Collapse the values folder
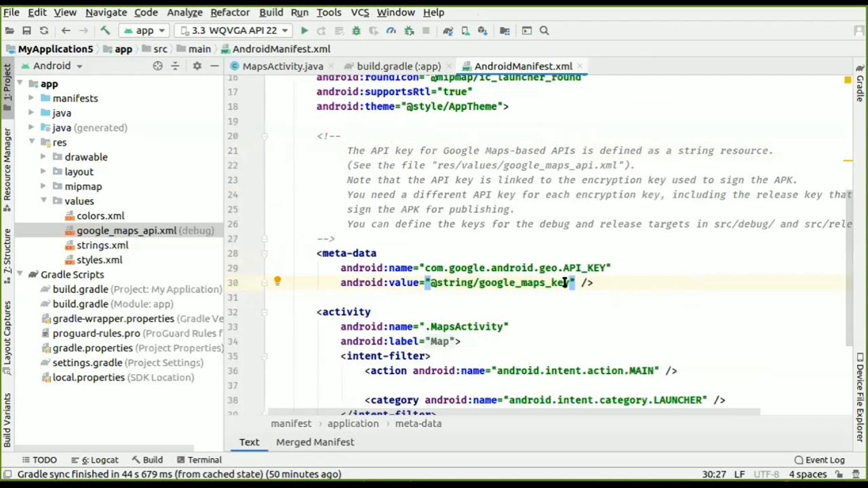868x488 pixels. point(43,201)
